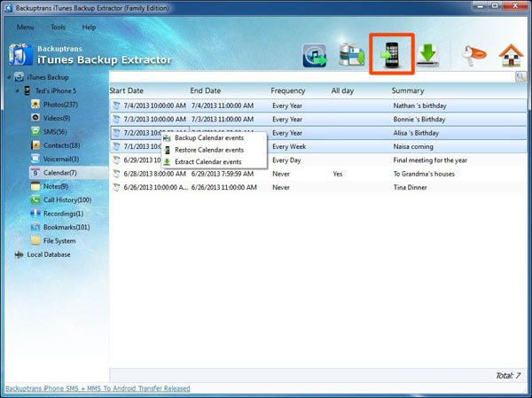Viewport: 532px width, 398px height.
Task: Click the home house toolbar icon
Action: click(511, 55)
